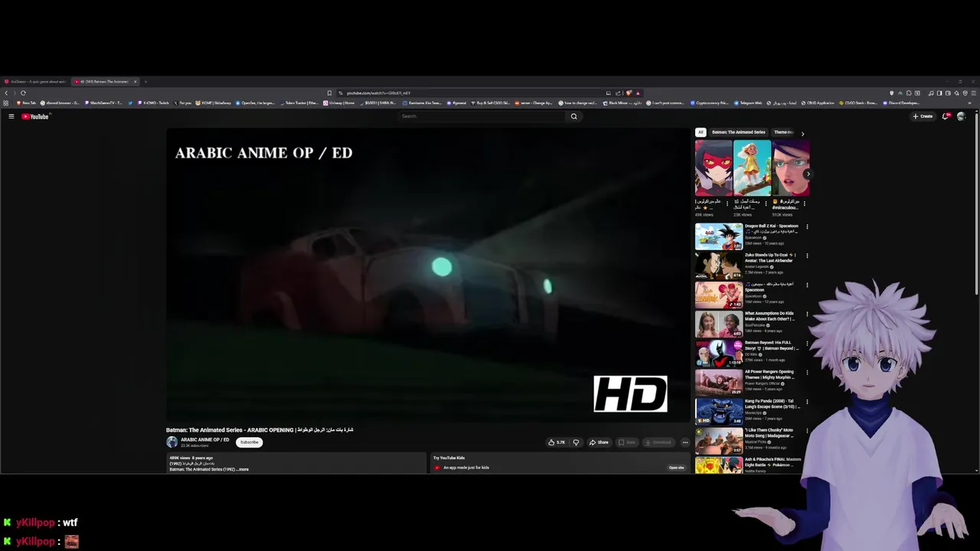980x551 pixels.
Task: Open Zuko Stands Up To Ozai video
Action: (719, 266)
